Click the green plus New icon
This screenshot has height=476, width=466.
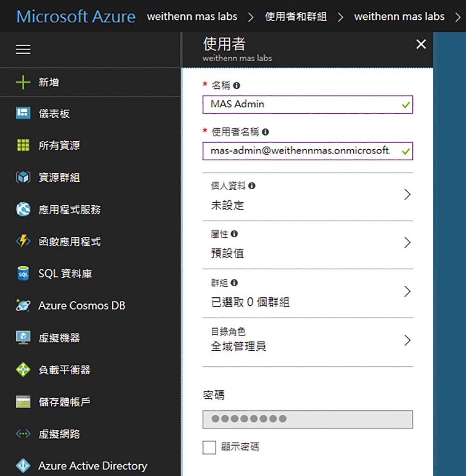click(x=23, y=82)
